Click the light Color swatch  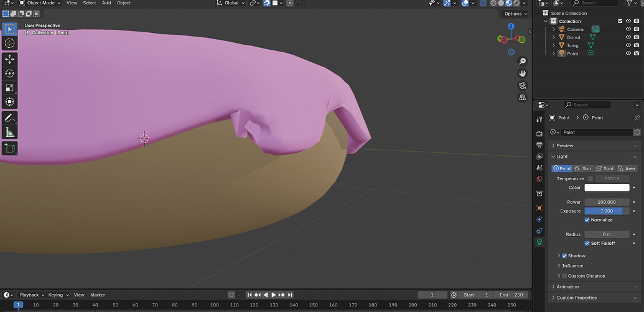(607, 187)
